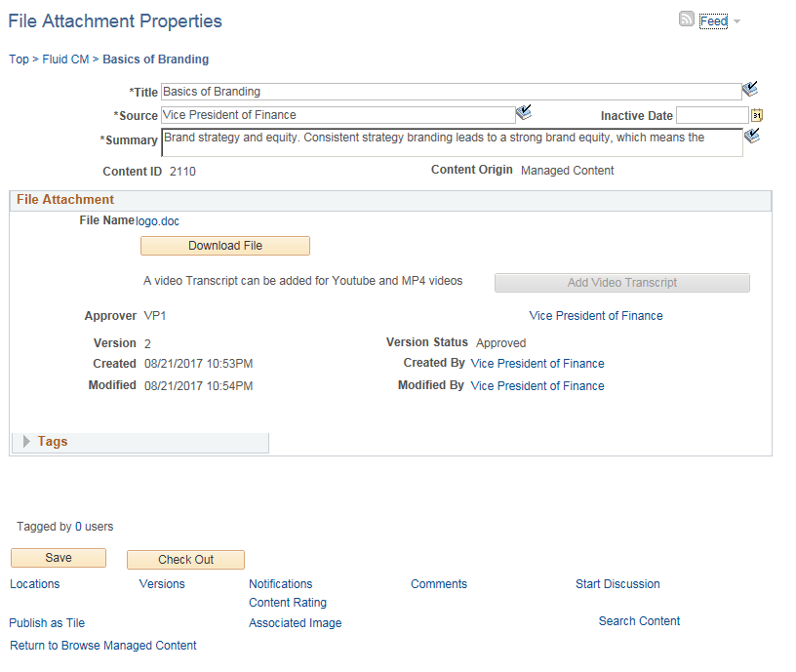Publish the content as Tile
Image resolution: width=796 pixels, height=672 pixels.
coord(46,622)
